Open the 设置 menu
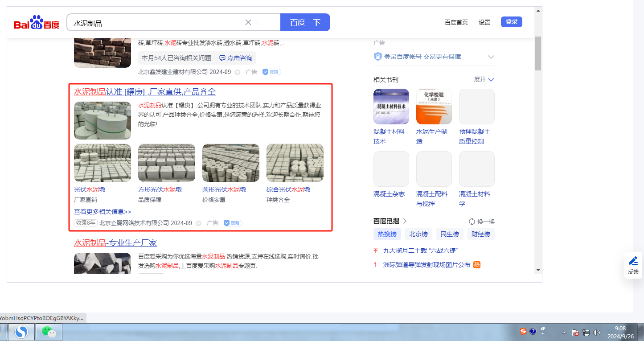The image size is (644, 341). (x=484, y=22)
